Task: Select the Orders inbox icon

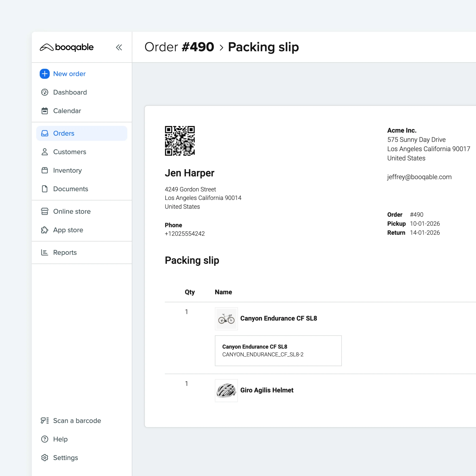Action: [x=45, y=133]
